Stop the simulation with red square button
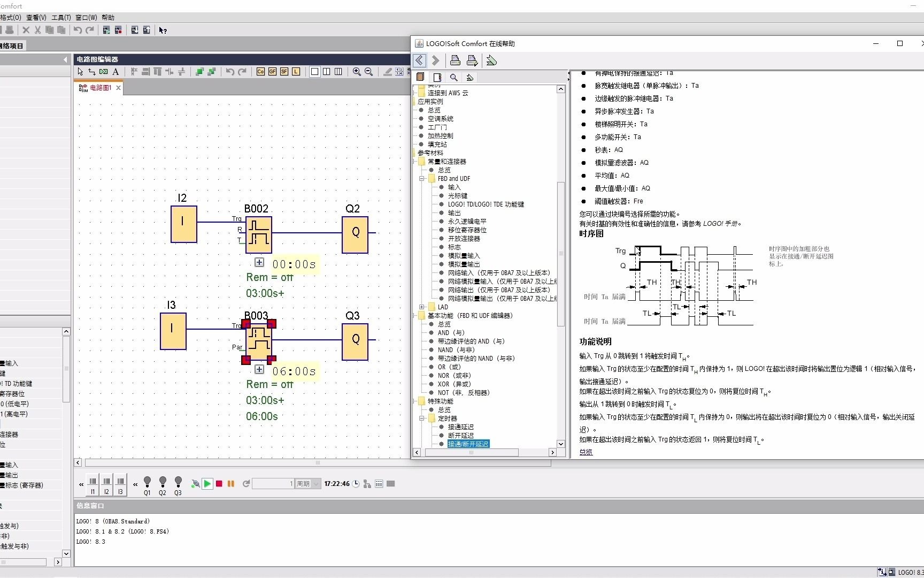Viewport: 924px width, 578px height. pyautogui.click(x=219, y=484)
